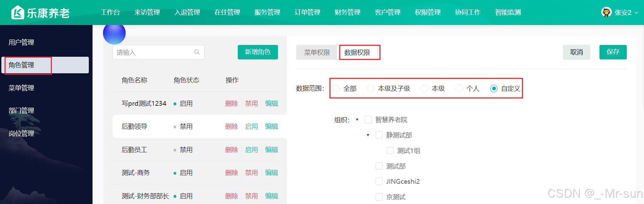Edit the 后勤员工 role
644x204 pixels.
(x=272, y=150)
